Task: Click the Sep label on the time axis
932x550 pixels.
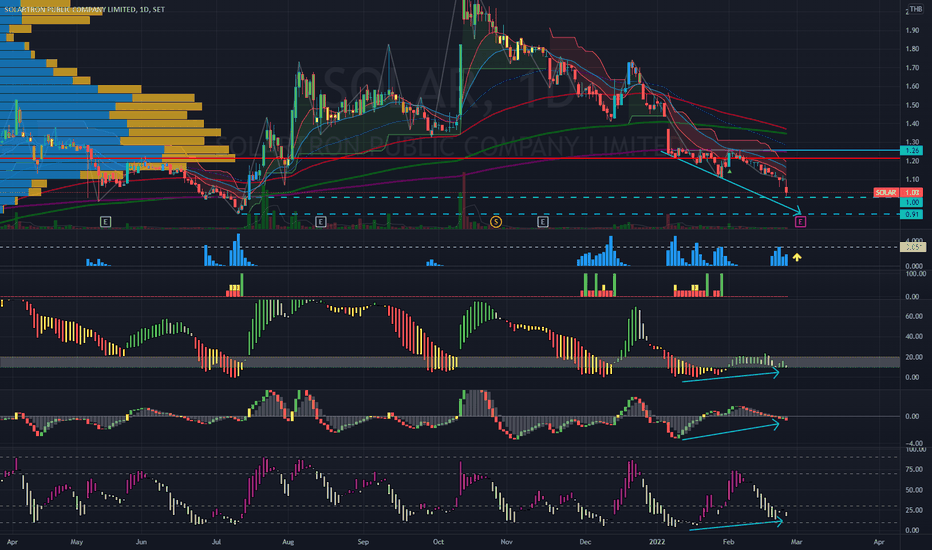Action: [363, 542]
